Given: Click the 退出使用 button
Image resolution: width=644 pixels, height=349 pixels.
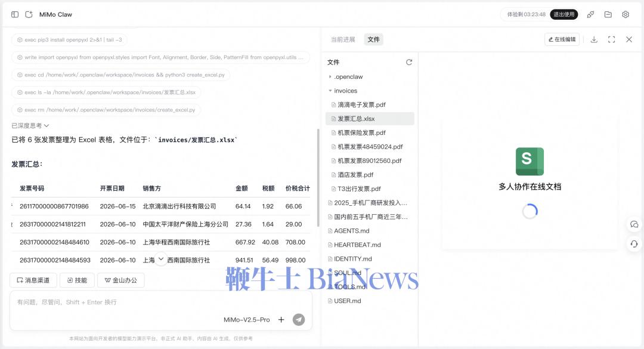Looking at the screenshot, I should click(x=564, y=14).
